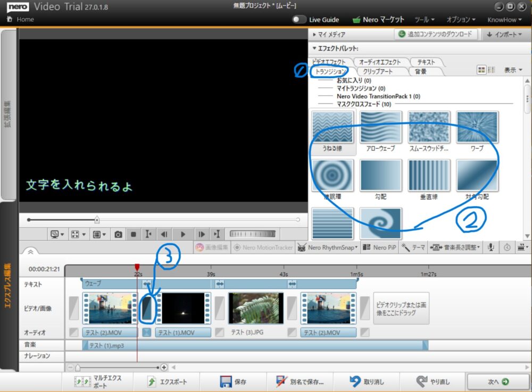Switch to オーディオエフェクト tab
The height and width of the screenshot is (392, 532).
pyautogui.click(x=380, y=62)
